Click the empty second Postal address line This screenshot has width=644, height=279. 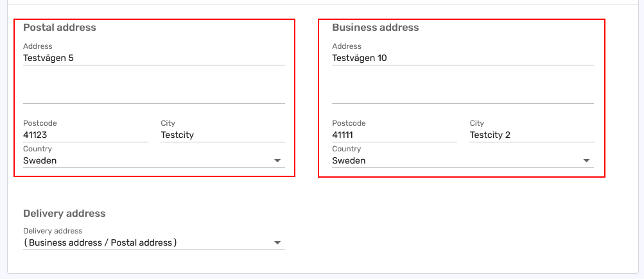pos(153,95)
